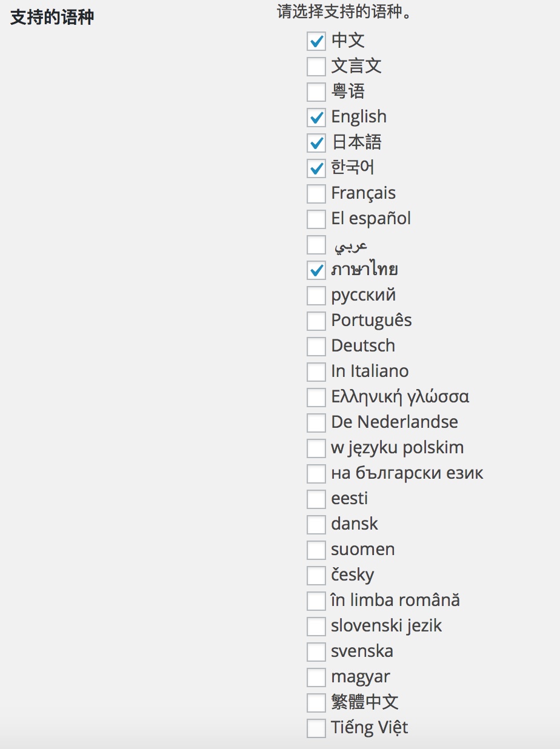Disable the 日本語 checkbox
The width and height of the screenshot is (560, 749).
316,143
